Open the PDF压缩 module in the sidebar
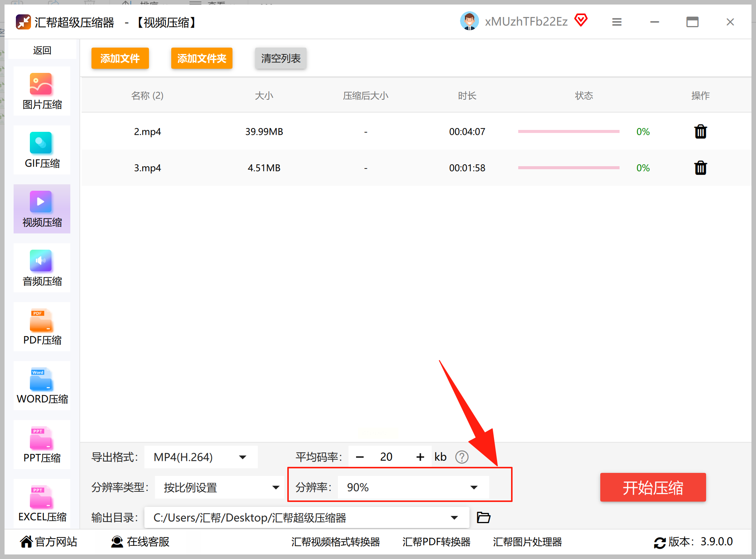 pyautogui.click(x=42, y=327)
